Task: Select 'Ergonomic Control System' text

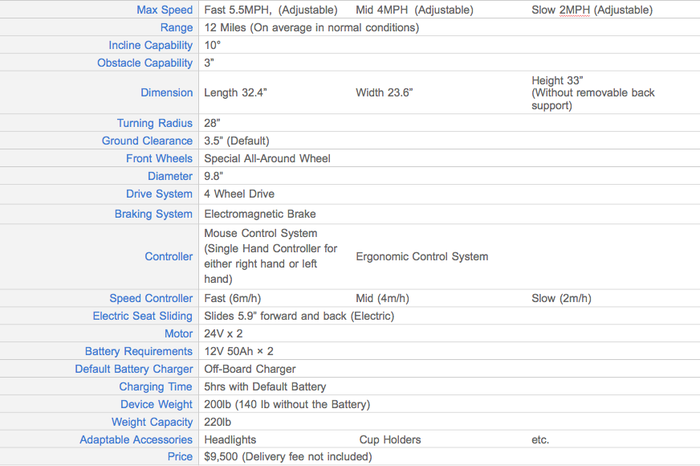Action: coord(422,257)
